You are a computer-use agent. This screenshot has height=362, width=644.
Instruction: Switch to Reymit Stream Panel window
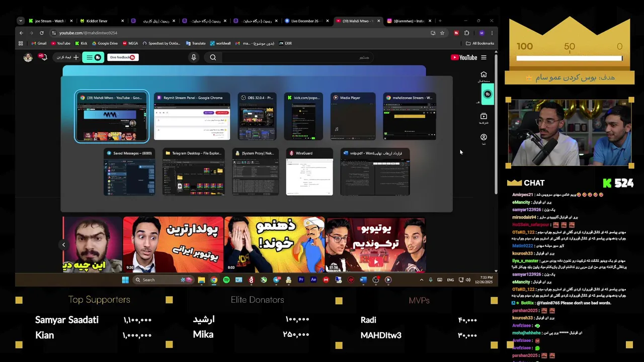point(192,117)
